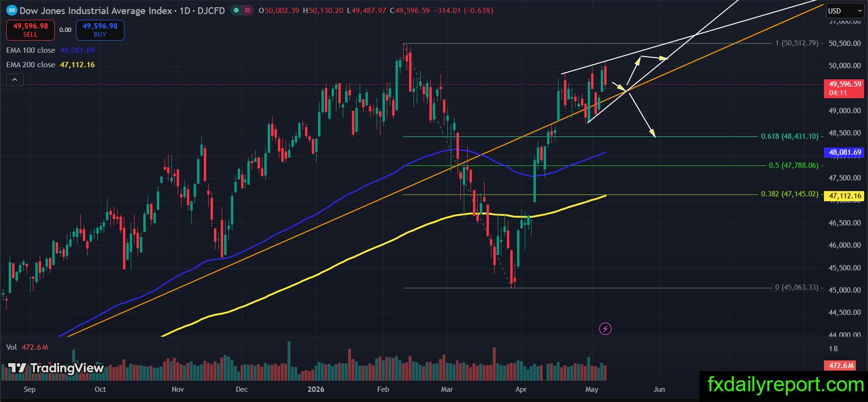Click the red SELL 49,596.98 button

point(30,30)
